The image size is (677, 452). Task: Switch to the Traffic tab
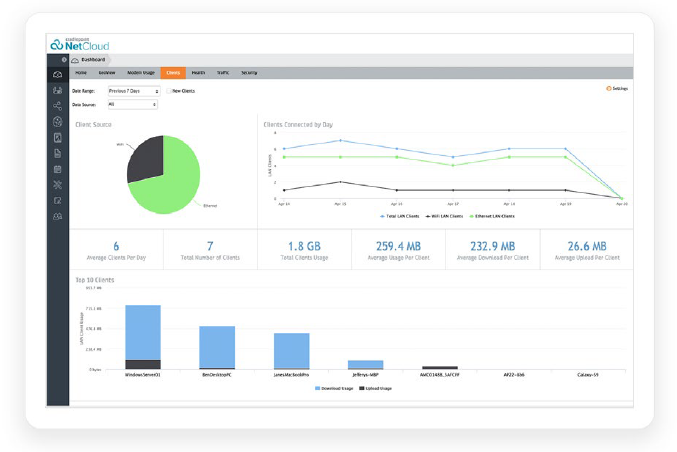[223, 73]
